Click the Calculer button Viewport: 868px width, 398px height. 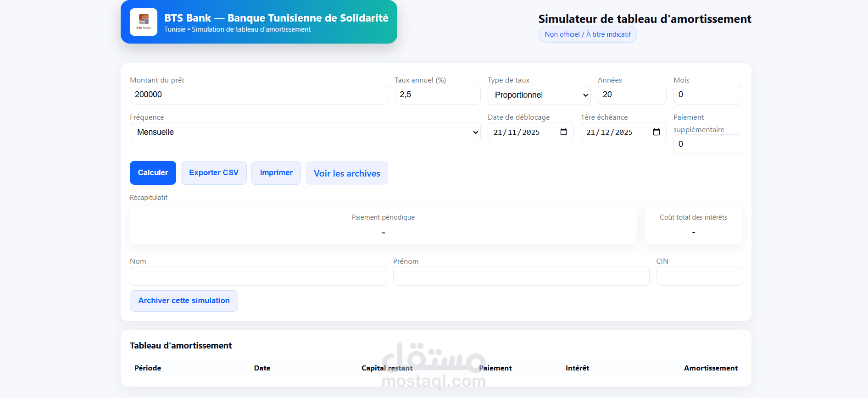coord(153,173)
